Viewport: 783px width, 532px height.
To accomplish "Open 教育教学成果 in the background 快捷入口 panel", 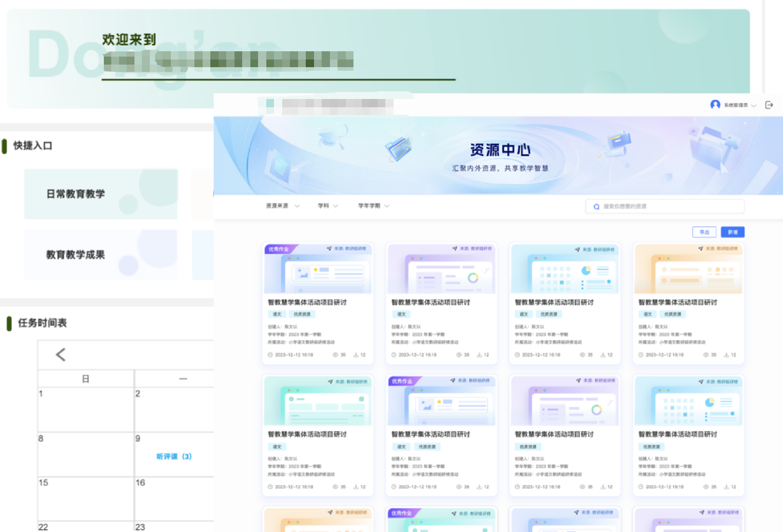I will [x=101, y=255].
